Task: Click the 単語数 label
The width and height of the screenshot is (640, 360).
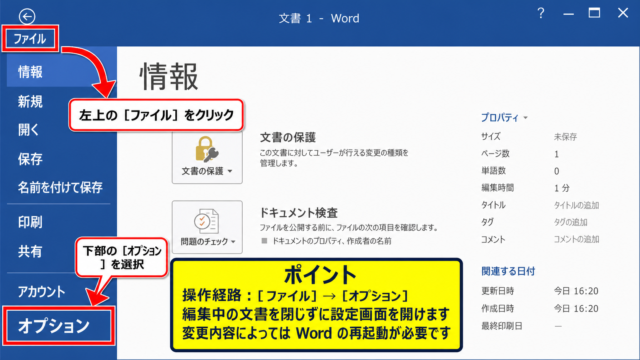Action: click(x=493, y=171)
